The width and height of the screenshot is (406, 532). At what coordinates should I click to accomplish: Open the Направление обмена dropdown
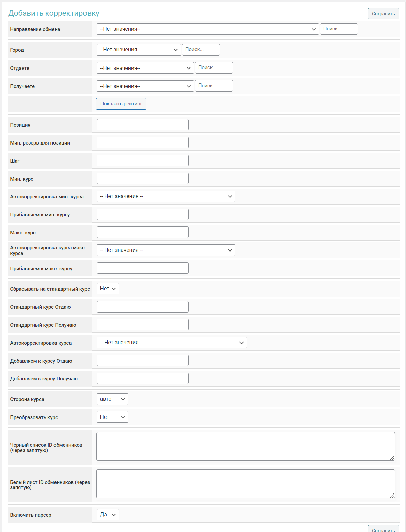pyautogui.click(x=207, y=29)
